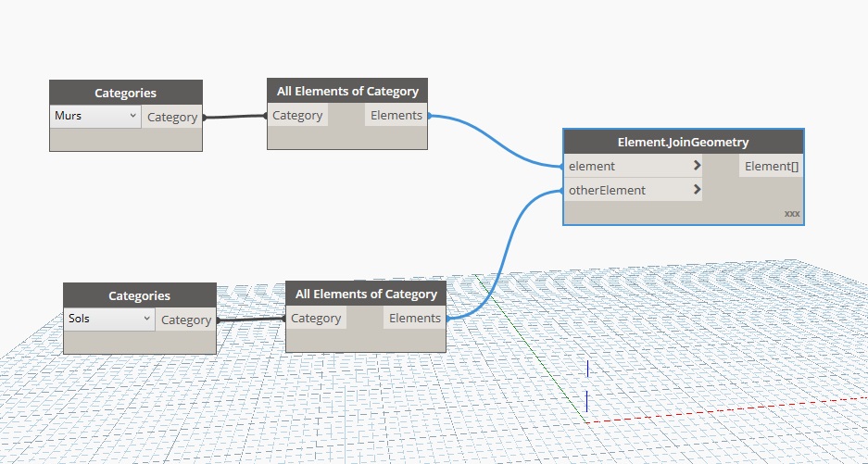Click the black wire leaving the Murs node
Image resolution: width=868 pixels, height=464 pixels.
click(233, 117)
